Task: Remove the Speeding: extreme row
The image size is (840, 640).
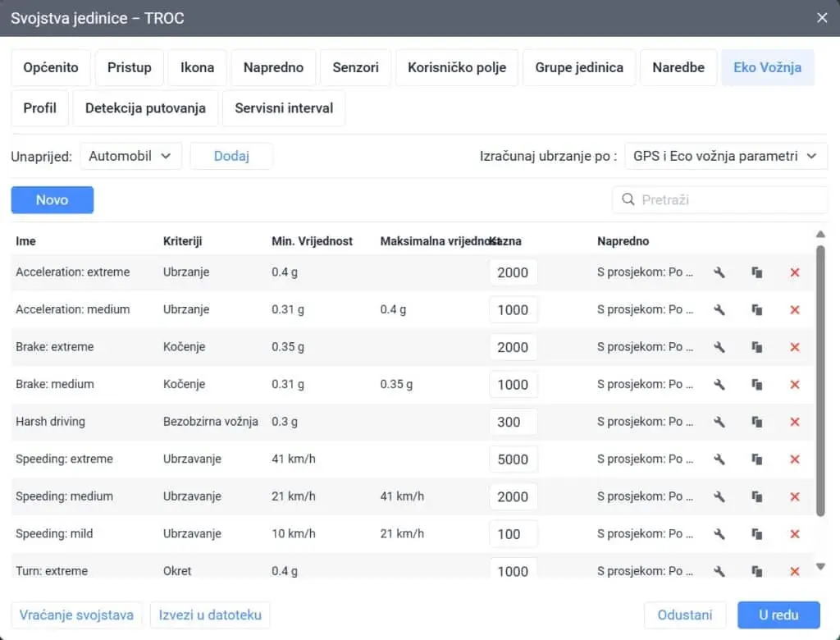Action: pyautogui.click(x=794, y=459)
